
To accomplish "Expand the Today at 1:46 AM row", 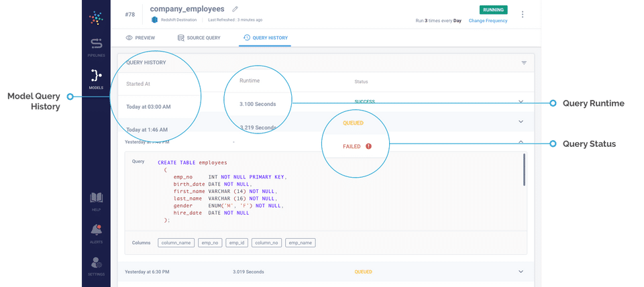I will point(521,121).
